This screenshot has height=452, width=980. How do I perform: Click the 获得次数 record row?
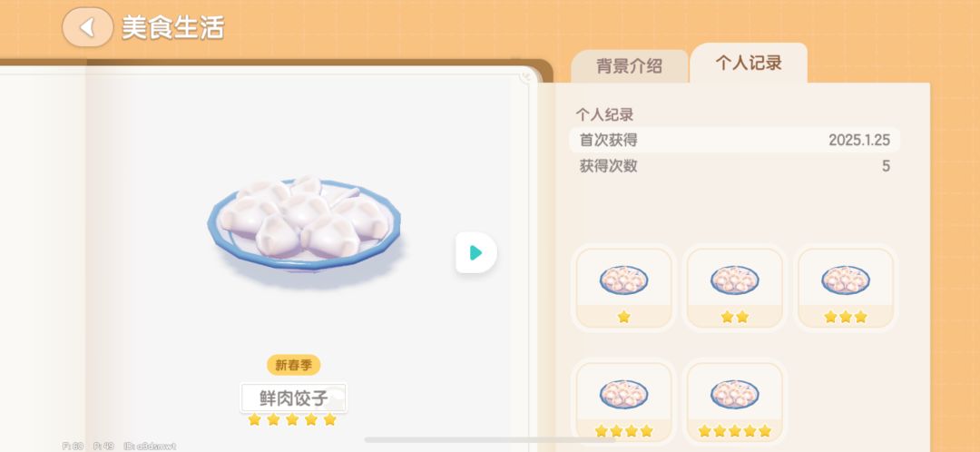[734, 166]
